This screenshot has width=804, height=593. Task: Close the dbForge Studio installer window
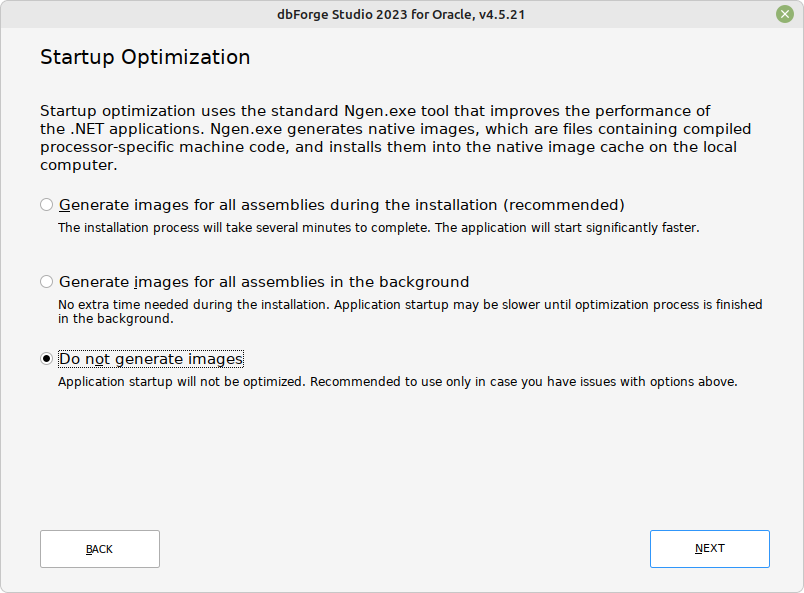785,14
